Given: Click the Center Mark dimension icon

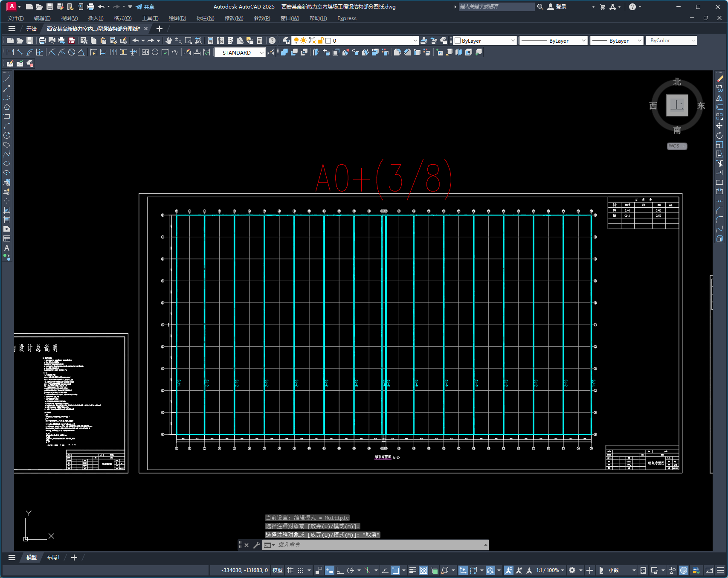Looking at the screenshot, I should 155,52.
